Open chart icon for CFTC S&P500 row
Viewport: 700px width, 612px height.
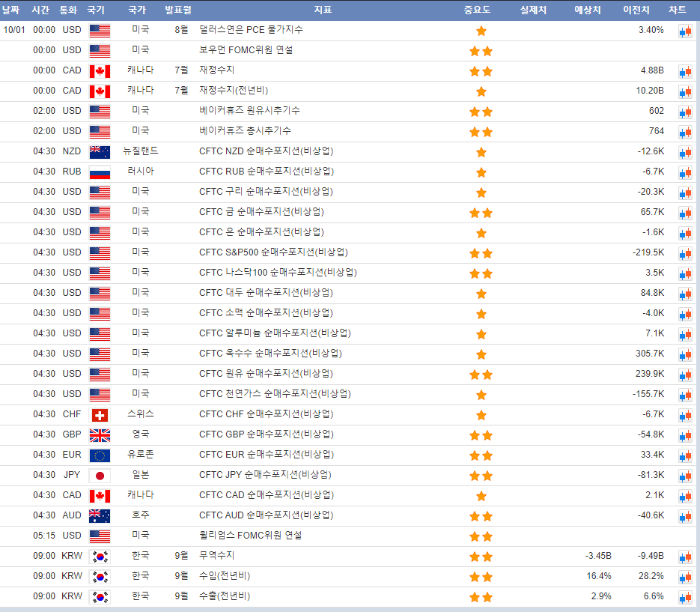pos(685,253)
